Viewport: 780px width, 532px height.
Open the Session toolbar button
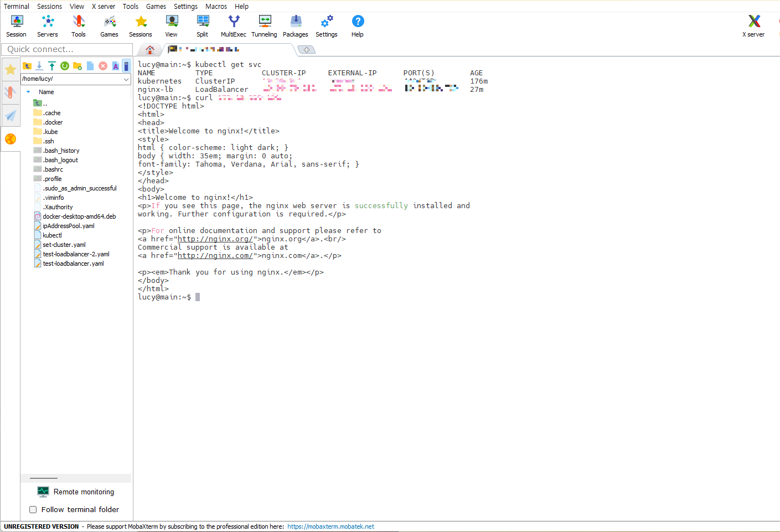pos(17,26)
